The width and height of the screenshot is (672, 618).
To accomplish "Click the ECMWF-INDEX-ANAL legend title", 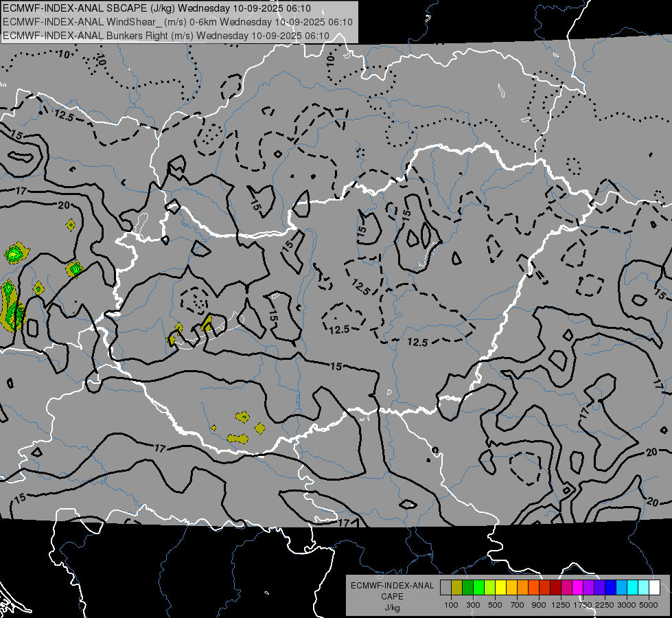I will pos(392,586).
